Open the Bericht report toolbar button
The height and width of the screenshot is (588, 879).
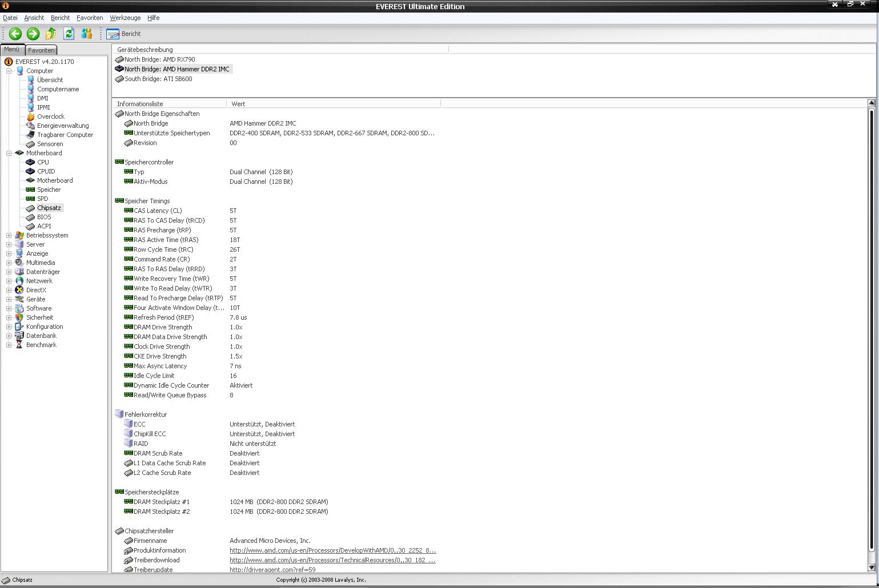click(x=123, y=34)
